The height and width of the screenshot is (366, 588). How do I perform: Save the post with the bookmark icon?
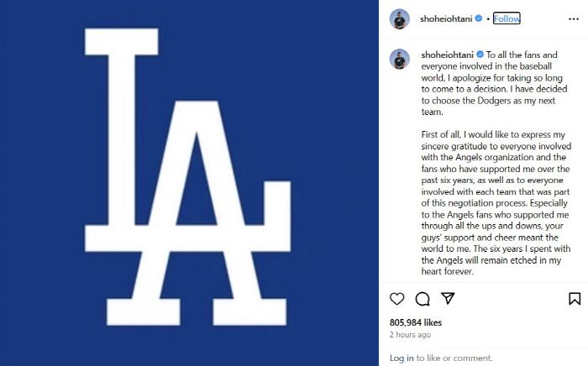coord(575,298)
